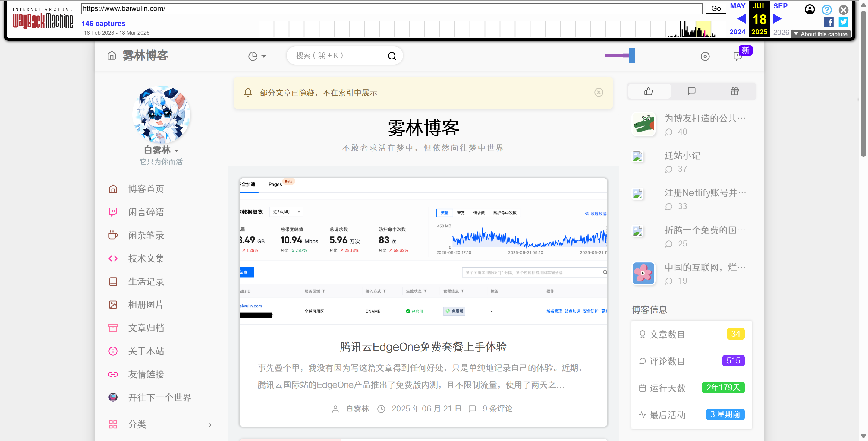Viewport: 868px width, 441px height.
Task: Switch to the gift box tab
Action: tap(734, 91)
